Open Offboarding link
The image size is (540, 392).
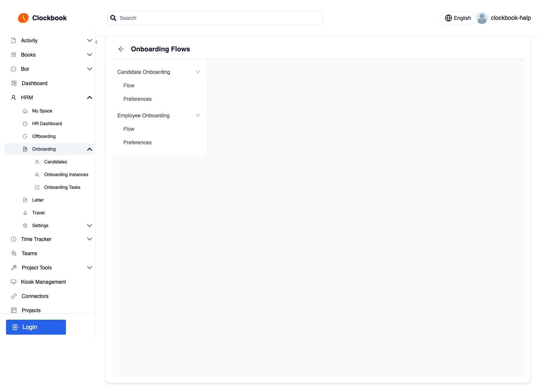click(x=44, y=136)
